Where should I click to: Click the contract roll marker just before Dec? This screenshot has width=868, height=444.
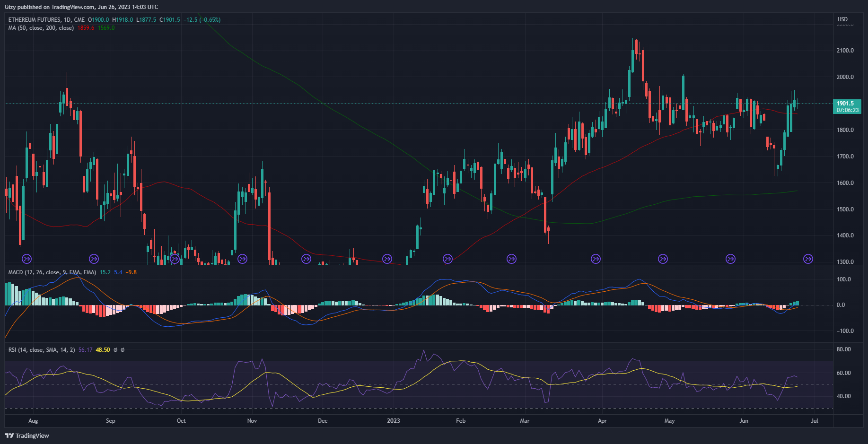[307, 259]
